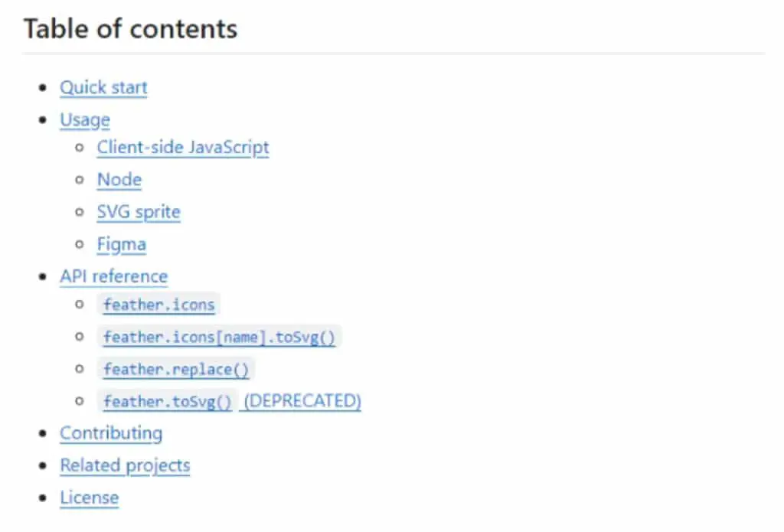Open the Related projects link
784x532 pixels.
point(125,465)
